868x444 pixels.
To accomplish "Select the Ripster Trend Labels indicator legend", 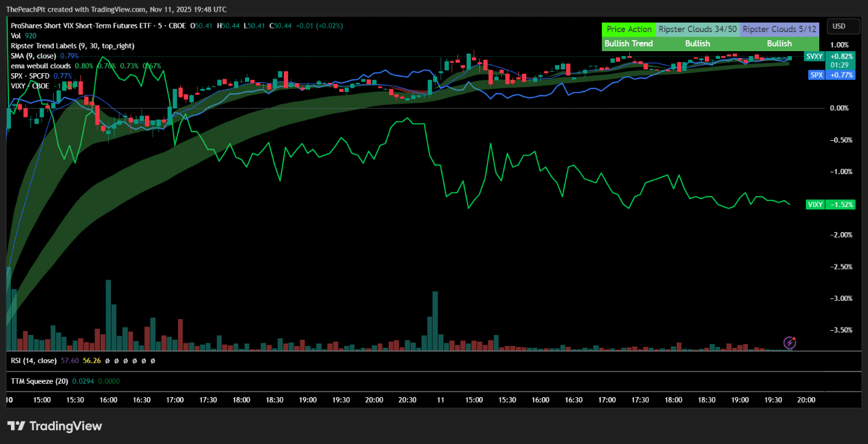I will tap(73, 46).
